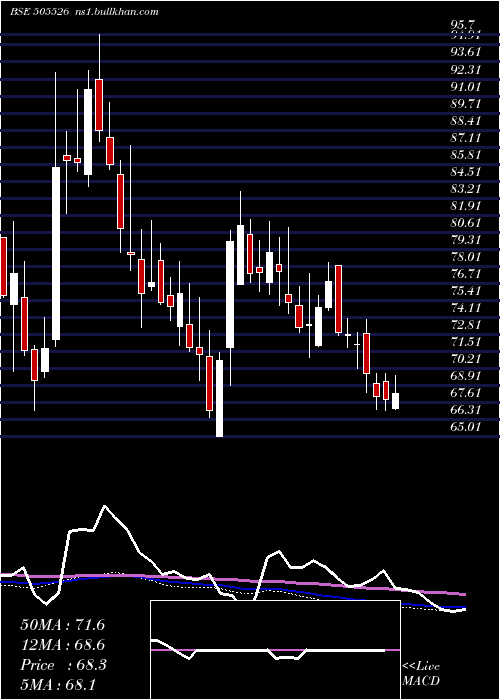
Task: Click the 71.51 price axis label
Action: tap(466, 342)
